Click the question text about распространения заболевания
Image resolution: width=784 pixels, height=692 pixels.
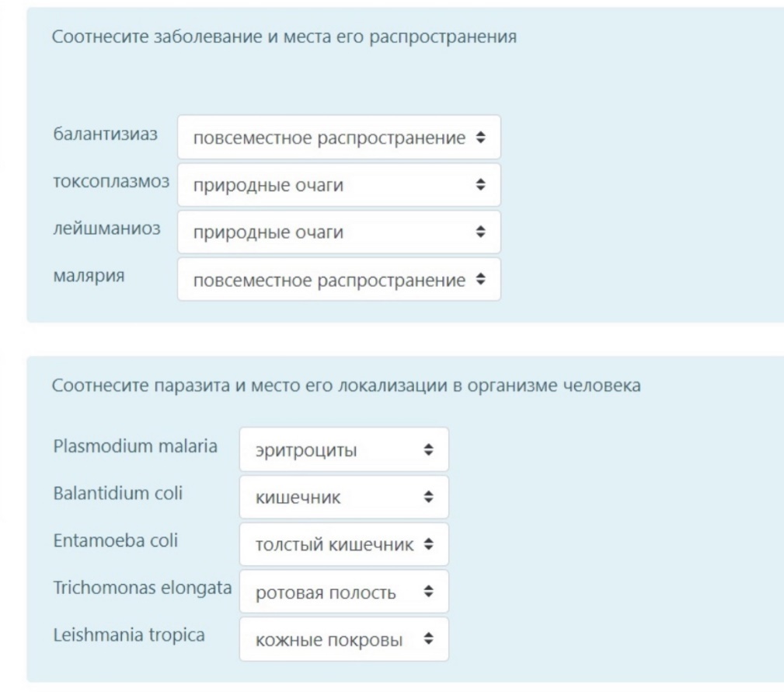point(284,37)
